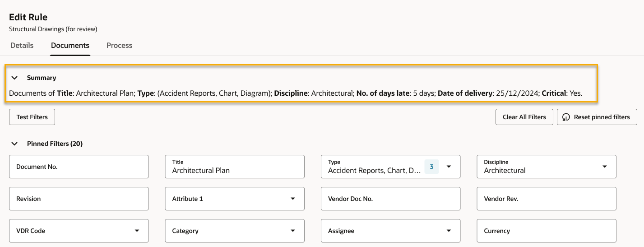
Task: Click the Vendor Doc No. field
Action: point(390,199)
